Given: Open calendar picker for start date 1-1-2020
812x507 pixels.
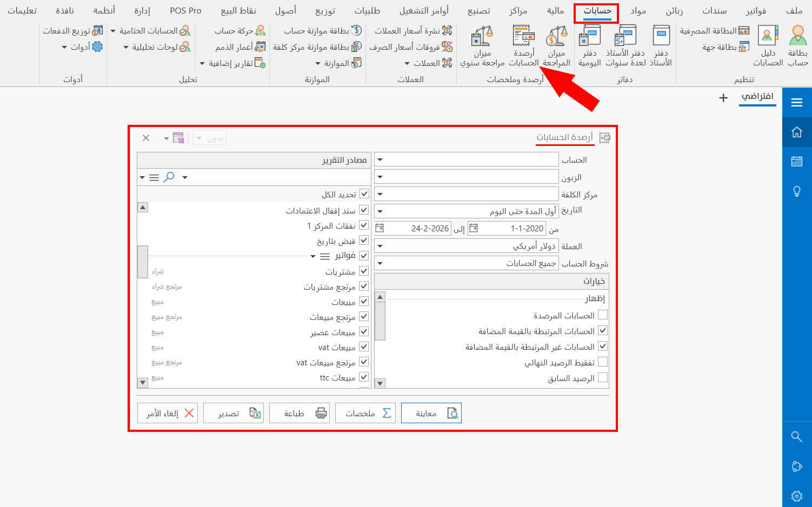Looking at the screenshot, I should (473, 228).
